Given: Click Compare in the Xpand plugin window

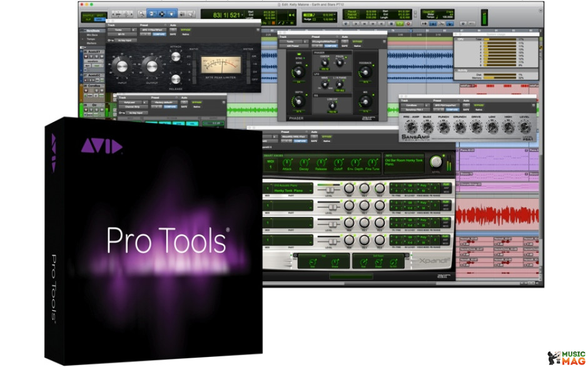Looking at the screenshot, I should 300,141.
